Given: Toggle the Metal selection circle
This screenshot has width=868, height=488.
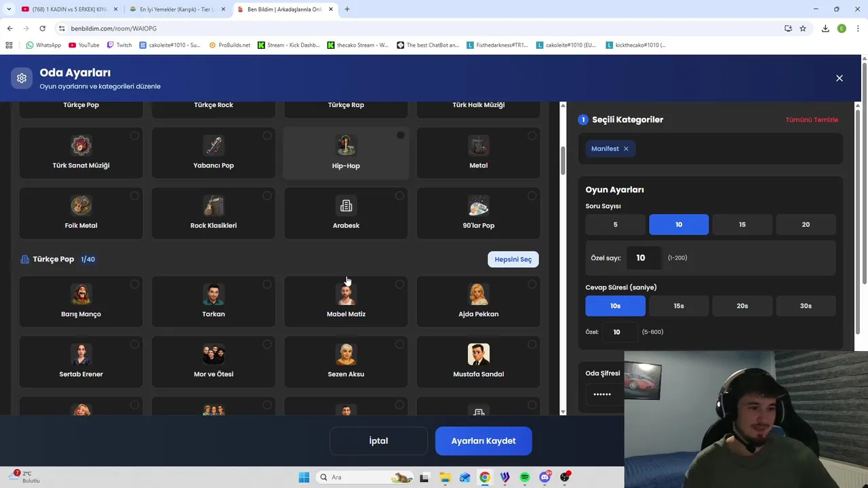Looking at the screenshot, I should pos(532,136).
